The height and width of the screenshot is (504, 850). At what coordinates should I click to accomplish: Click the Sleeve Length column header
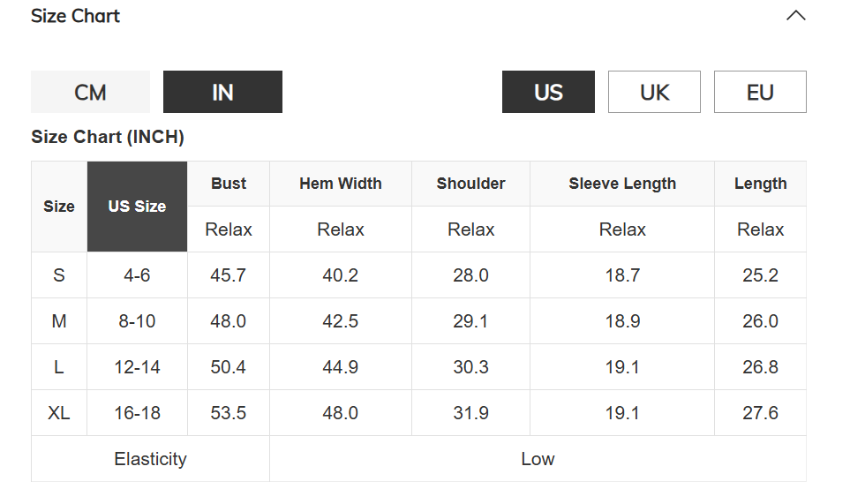[622, 184]
